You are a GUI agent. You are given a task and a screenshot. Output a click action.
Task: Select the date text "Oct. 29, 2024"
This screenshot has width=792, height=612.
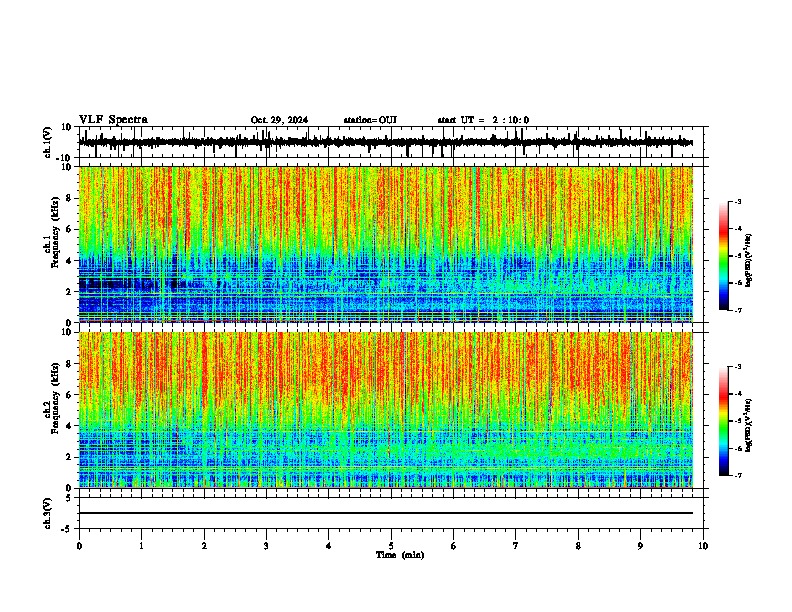pyautogui.click(x=279, y=120)
